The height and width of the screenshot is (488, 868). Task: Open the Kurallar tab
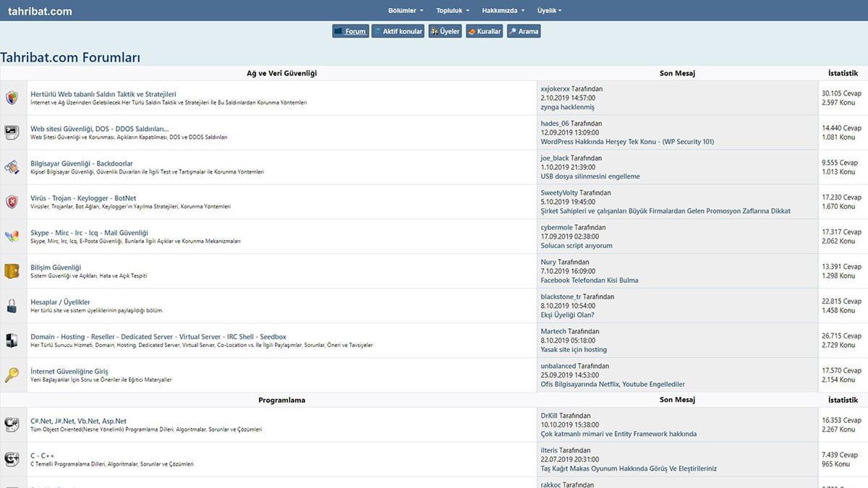pos(484,32)
